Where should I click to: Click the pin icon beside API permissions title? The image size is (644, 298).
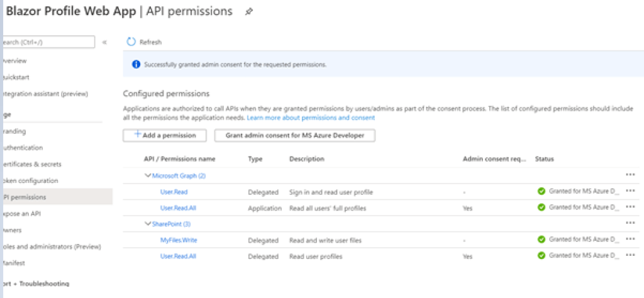tap(249, 12)
